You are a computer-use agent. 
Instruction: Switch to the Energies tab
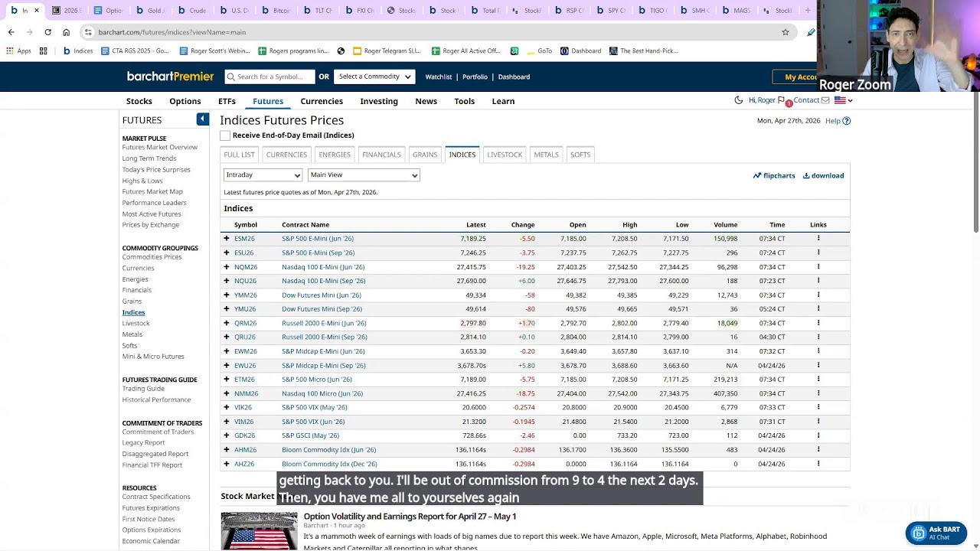(335, 155)
